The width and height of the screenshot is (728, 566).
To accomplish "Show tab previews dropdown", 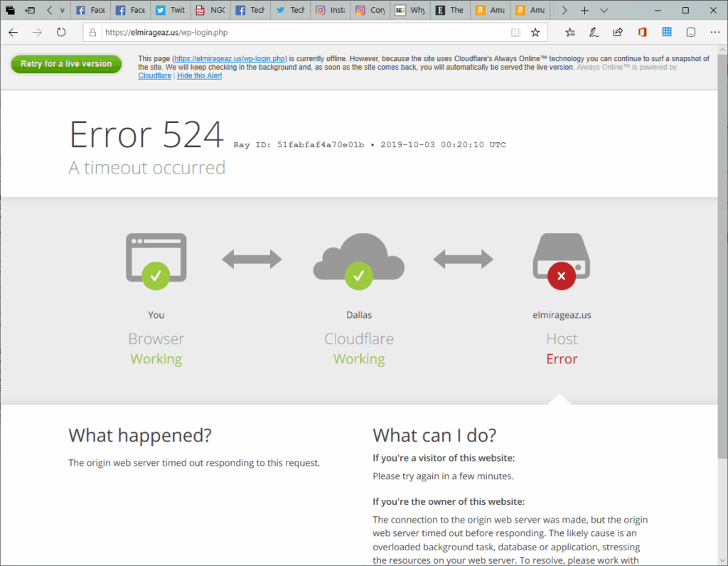I will coord(604,10).
